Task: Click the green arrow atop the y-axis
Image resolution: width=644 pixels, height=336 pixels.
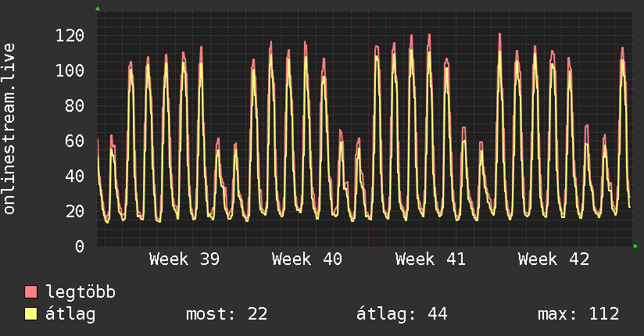Action: (98, 9)
